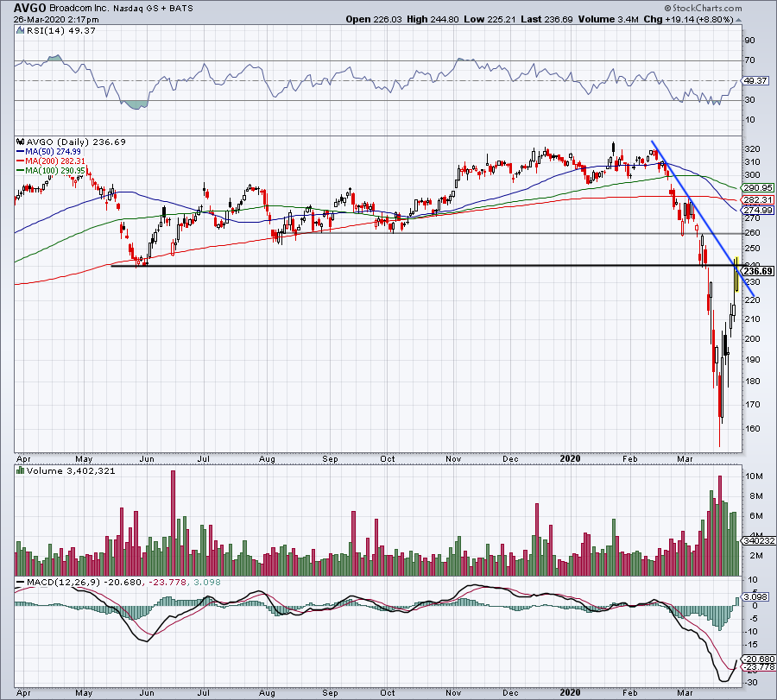Image resolution: width=777 pixels, height=700 pixels.
Task: Click the RSI(14) 49.37 legend text
Action: click(60, 31)
